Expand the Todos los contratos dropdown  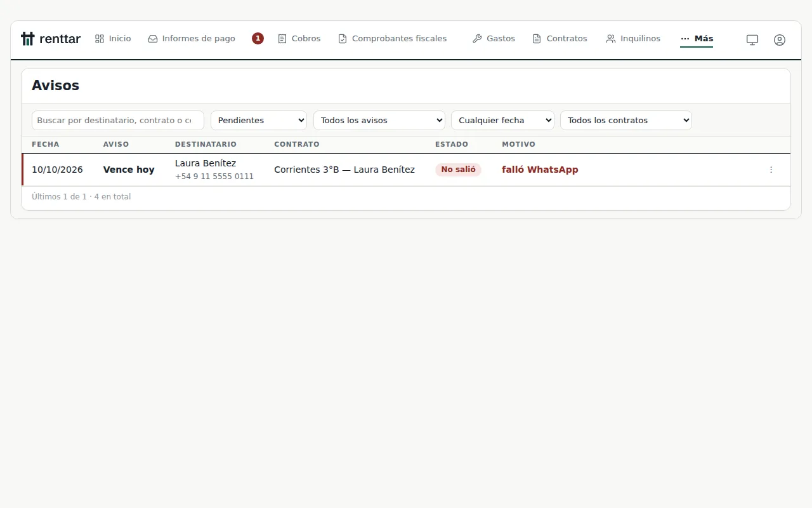(x=626, y=120)
